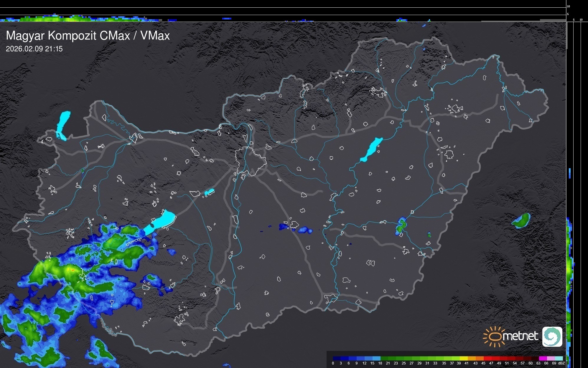Select the magenta 63 dBZ legend swatch
The width and height of the screenshot is (588, 368).
(x=542, y=358)
